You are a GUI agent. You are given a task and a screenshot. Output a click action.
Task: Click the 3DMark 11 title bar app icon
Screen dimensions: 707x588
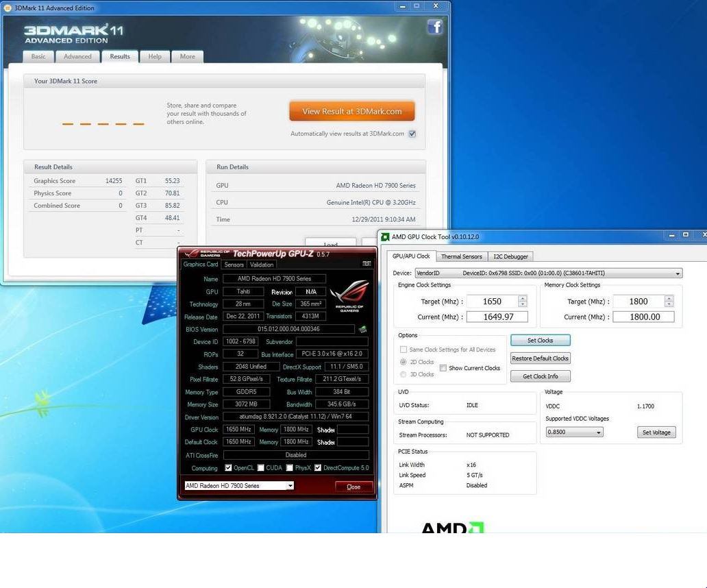(x=8, y=8)
